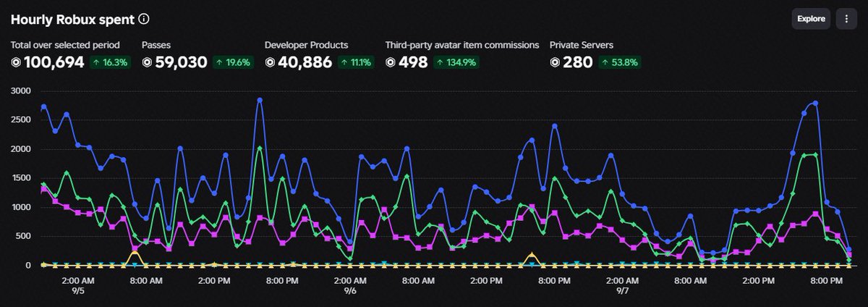Click the 9/6 date label on x-axis
This screenshot has height=307, width=868.
point(350,290)
